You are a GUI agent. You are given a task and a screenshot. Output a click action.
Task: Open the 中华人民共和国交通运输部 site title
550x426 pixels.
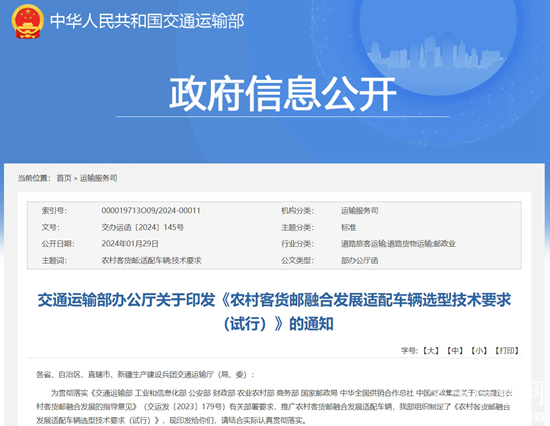click(x=147, y=21)
